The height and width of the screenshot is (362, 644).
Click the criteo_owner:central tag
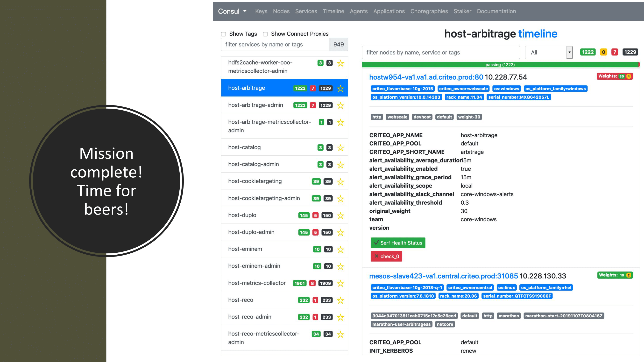(470, 288)
